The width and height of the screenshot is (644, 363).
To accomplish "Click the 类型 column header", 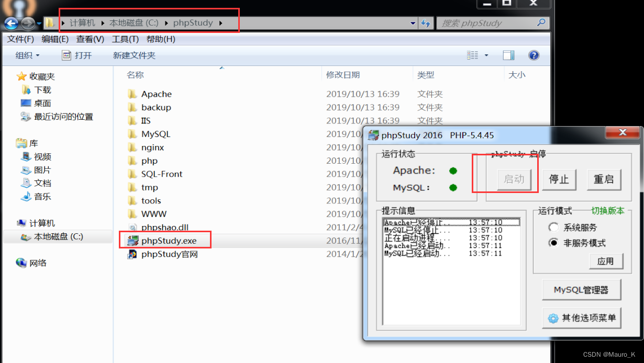I will pyautogui.click(x=426, y=75).
